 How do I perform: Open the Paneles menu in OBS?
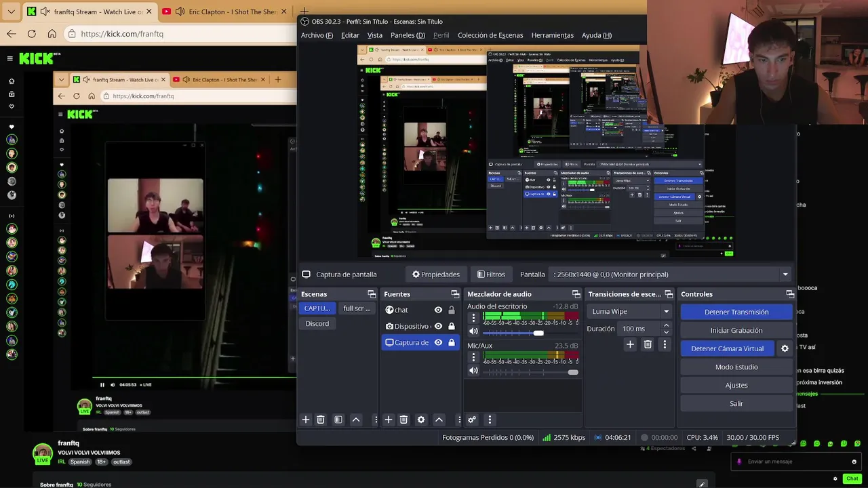point(408,35)
